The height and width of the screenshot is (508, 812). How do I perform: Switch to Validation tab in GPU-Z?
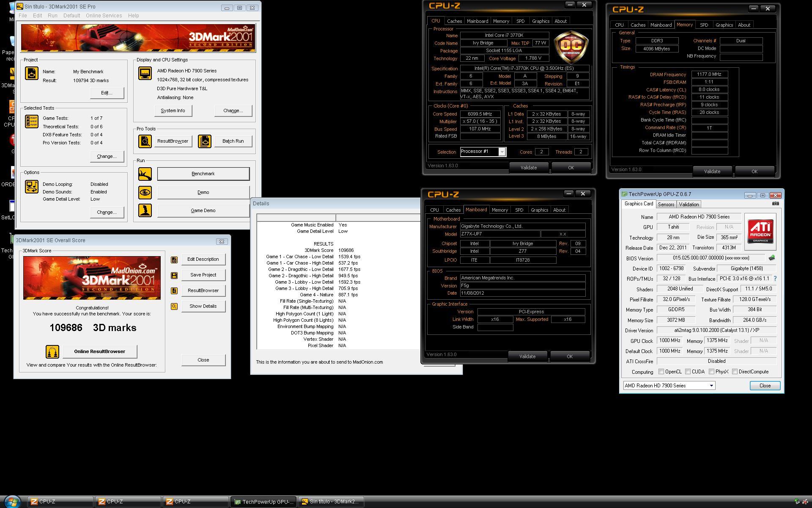(689, 204)
